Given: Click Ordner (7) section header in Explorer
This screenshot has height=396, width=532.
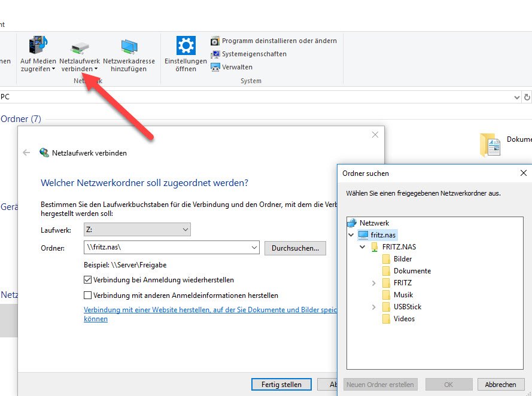Looking at the screenshot, I should pos(21,119).
